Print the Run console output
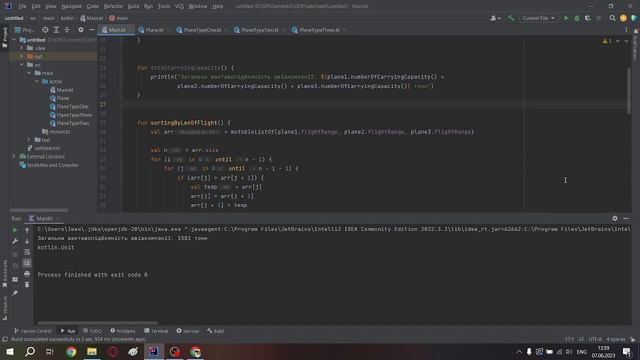Image resolution: width=640 pixels, height=360 pixels. click(27, 274)
